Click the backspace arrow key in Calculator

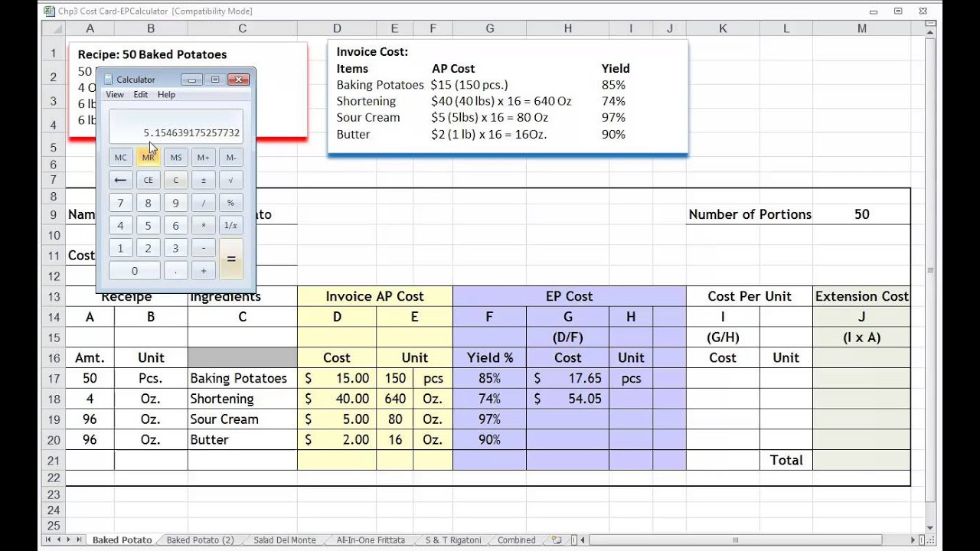tap(120, 181)
